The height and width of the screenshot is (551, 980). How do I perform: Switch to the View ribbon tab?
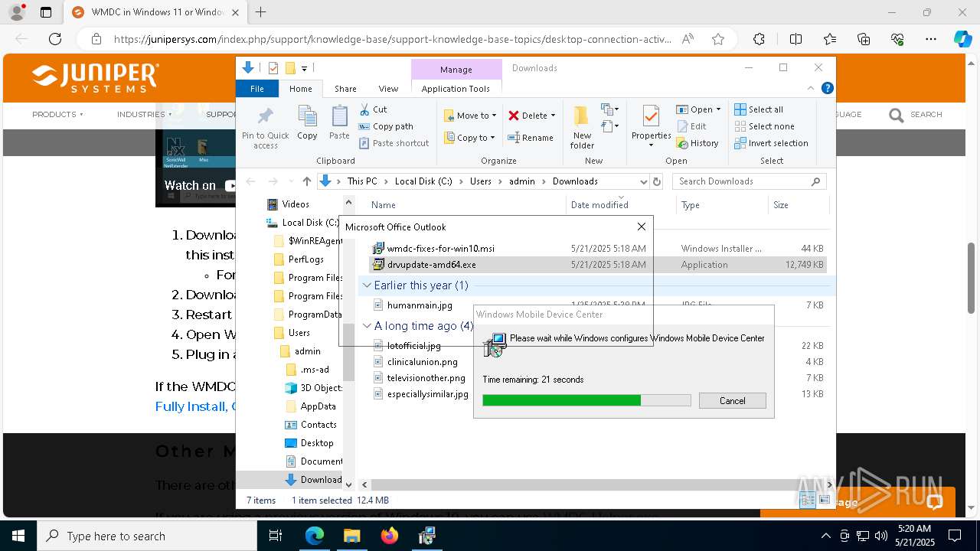[x=388, y=89]
